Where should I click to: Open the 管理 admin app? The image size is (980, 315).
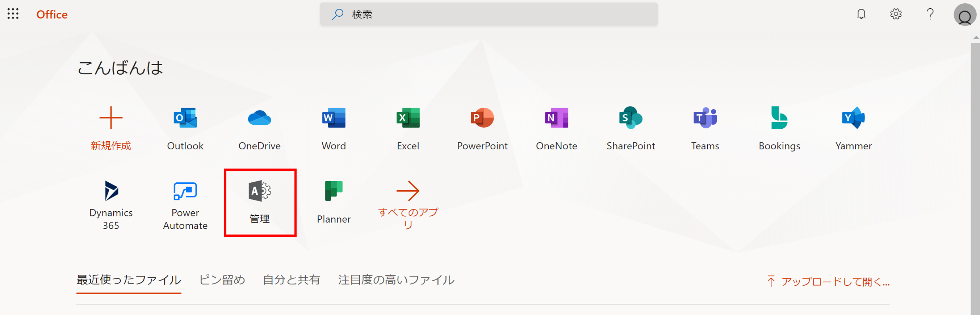[260, 202]
